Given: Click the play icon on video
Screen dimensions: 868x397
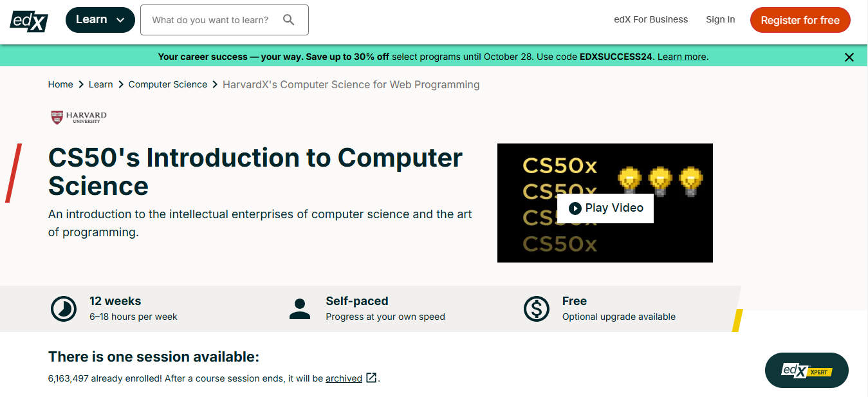Looking at the screenshot, I should pos(575,208).
